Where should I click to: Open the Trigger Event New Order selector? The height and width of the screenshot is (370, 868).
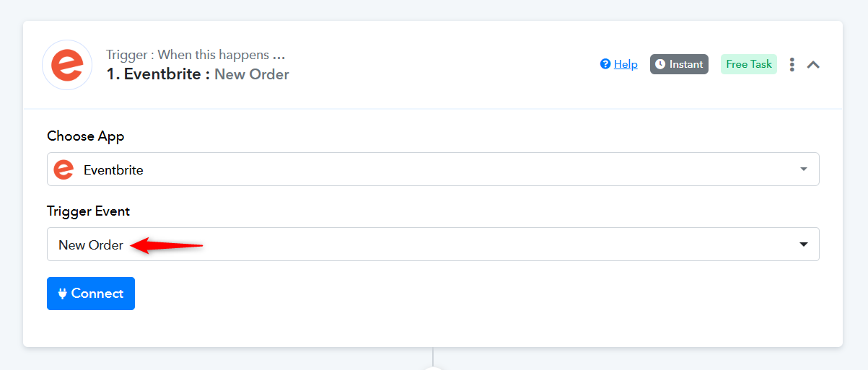coord(433,245)
